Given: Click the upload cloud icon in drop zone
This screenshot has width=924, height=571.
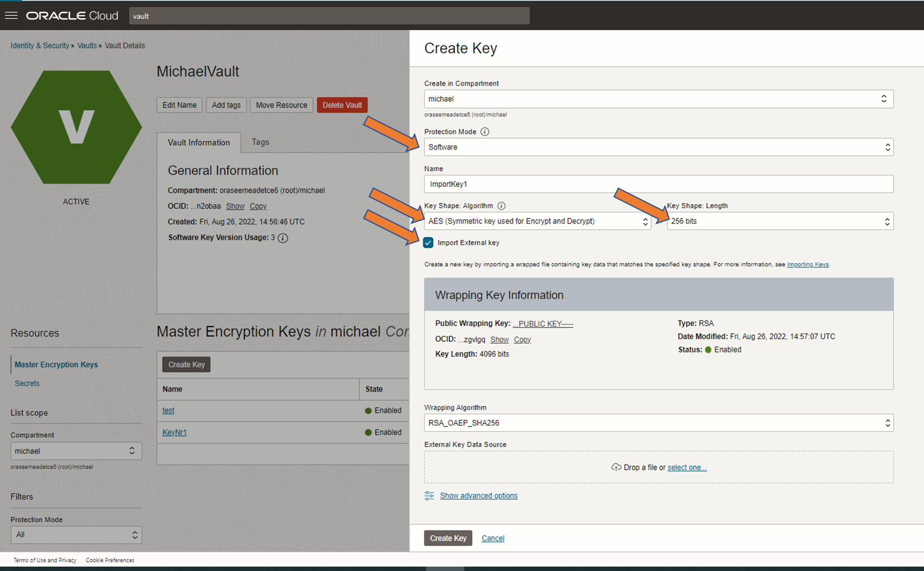Looking at the screenshot, I should point(616,467).
